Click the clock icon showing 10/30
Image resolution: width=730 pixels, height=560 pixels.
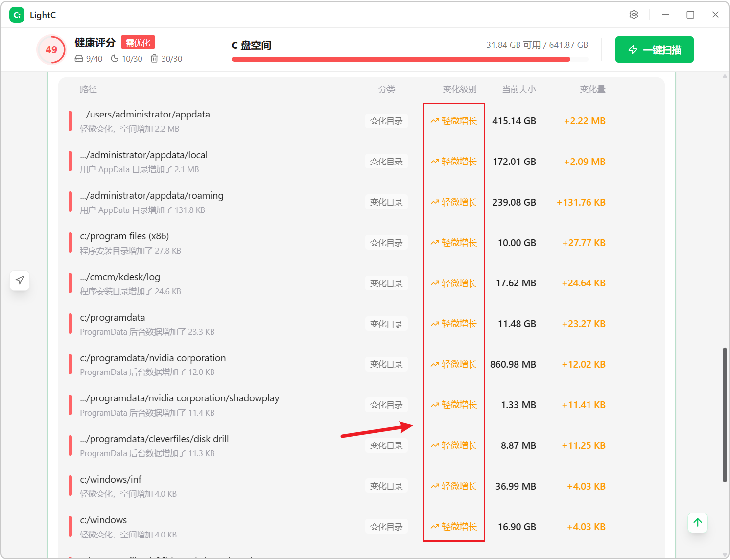(x=115, y=59)
